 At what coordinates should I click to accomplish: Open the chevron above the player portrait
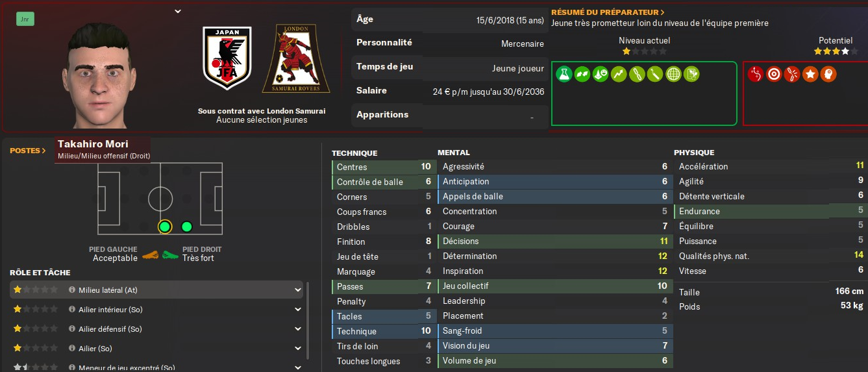click(x=178, y=11)
